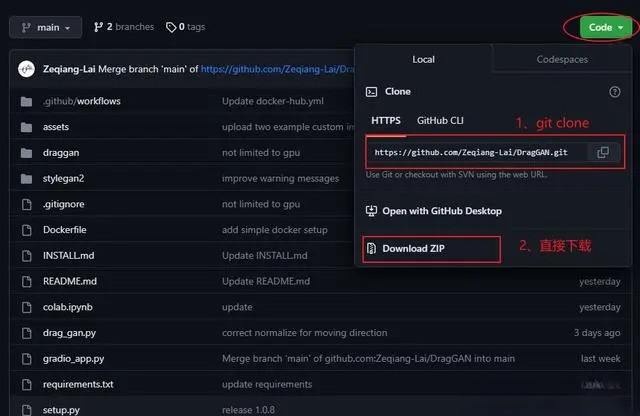Switch to the Local tab
Viewport: 640px width, 416px height.
coord(423,59)
